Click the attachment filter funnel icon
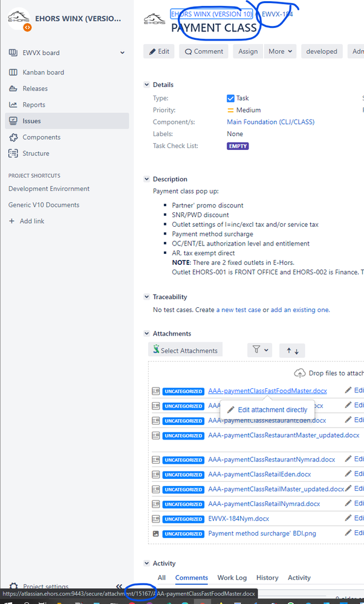The width and height of the screenshot is (364, 604). 256,349
